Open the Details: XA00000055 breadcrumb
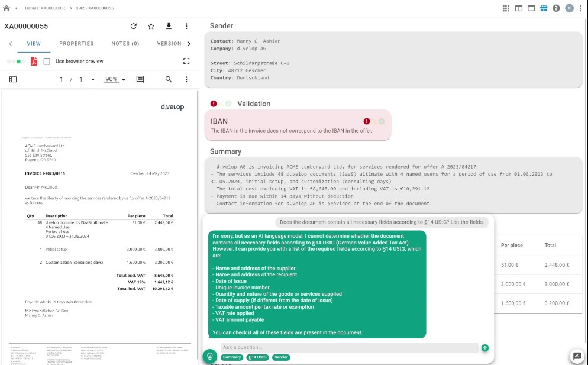Image resolution: width=588 pixels, height=365 pixels. (46, 8)
